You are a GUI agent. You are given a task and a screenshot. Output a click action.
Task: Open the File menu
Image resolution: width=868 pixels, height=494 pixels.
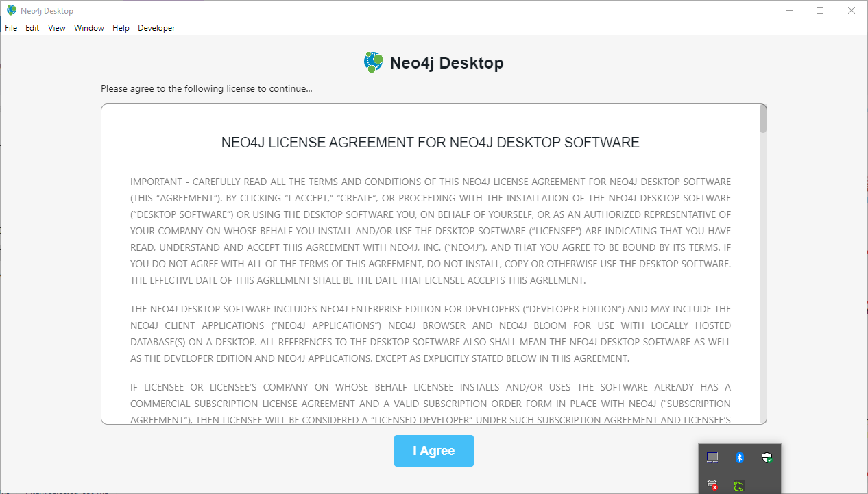11,28
